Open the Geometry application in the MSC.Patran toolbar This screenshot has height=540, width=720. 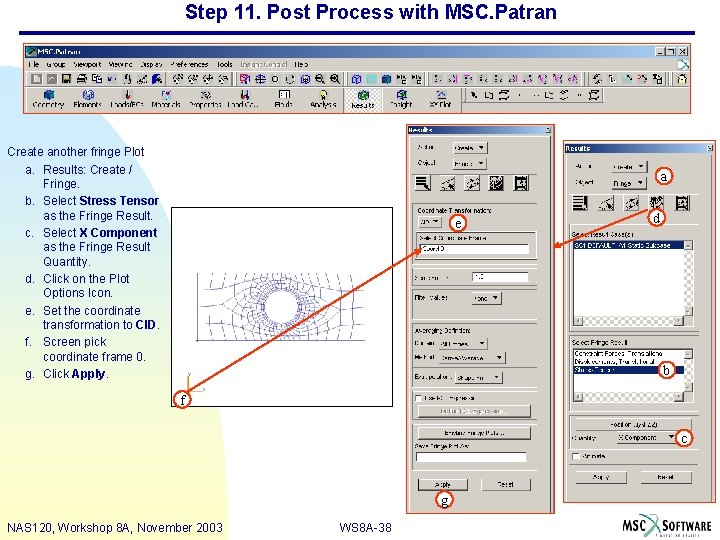pos(48,99)
